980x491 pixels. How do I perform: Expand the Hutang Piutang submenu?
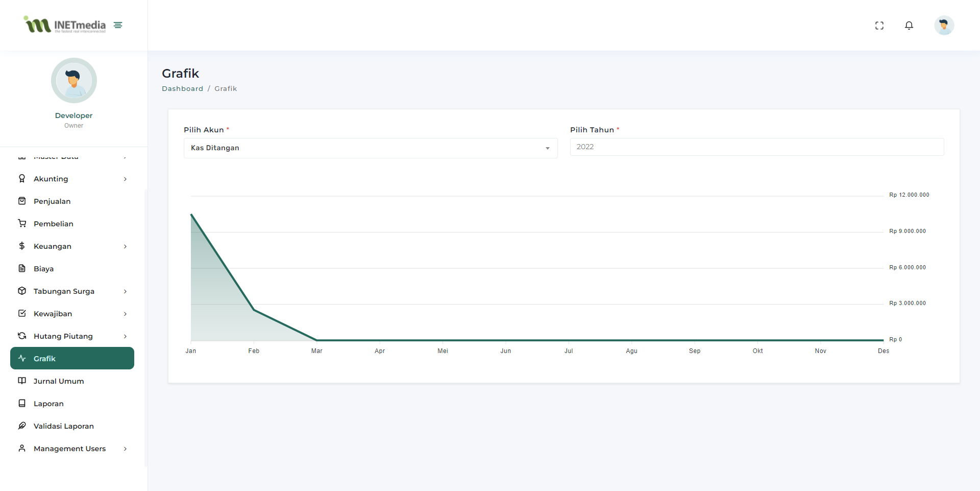click(125, 336)
